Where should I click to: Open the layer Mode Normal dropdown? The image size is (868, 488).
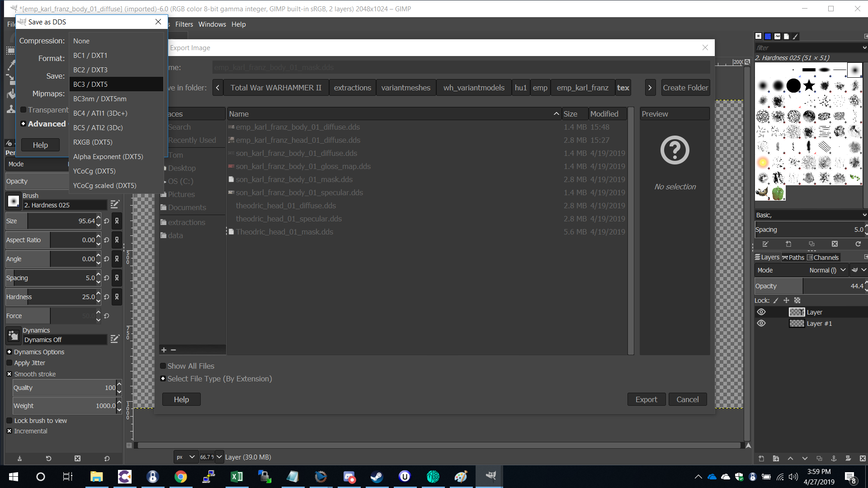827,270
